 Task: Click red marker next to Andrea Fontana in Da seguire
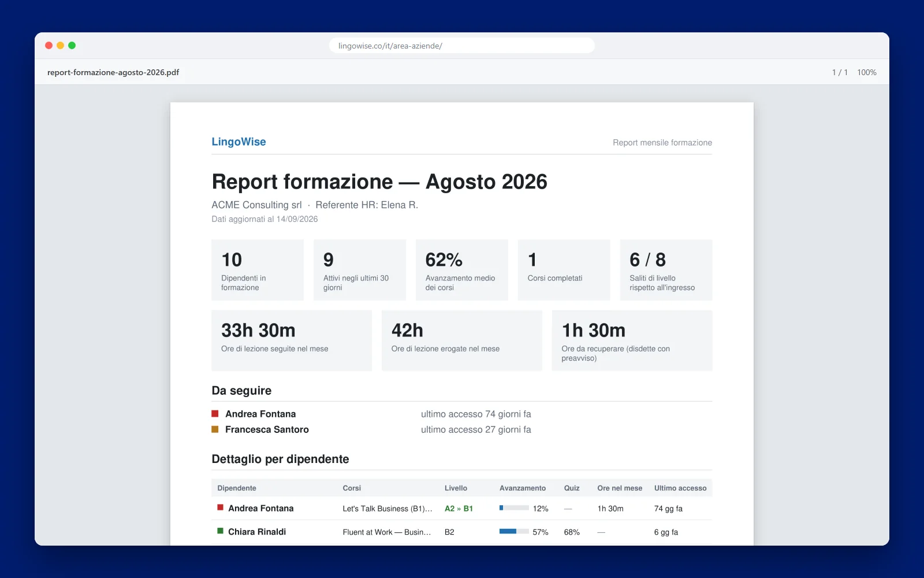coord(215,413)
